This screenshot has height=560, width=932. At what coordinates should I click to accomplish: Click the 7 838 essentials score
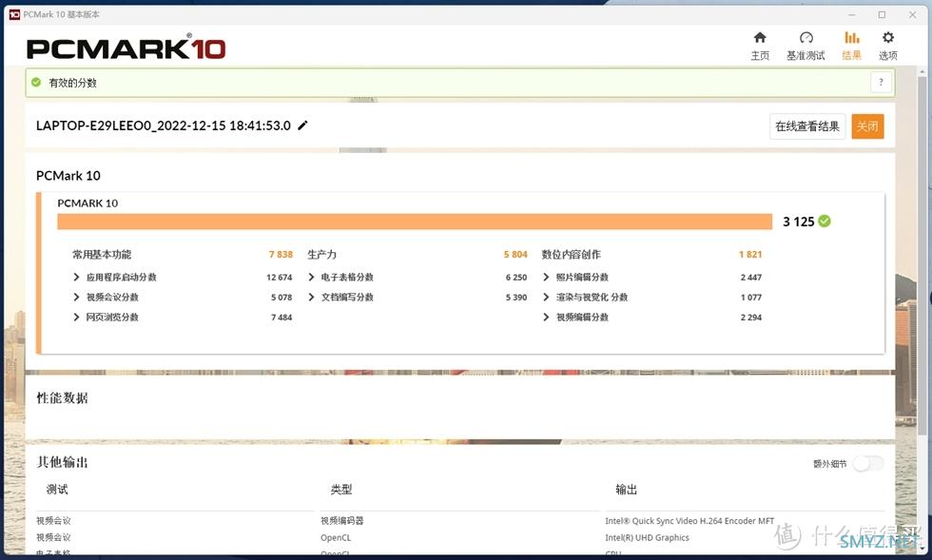[281, 255]
